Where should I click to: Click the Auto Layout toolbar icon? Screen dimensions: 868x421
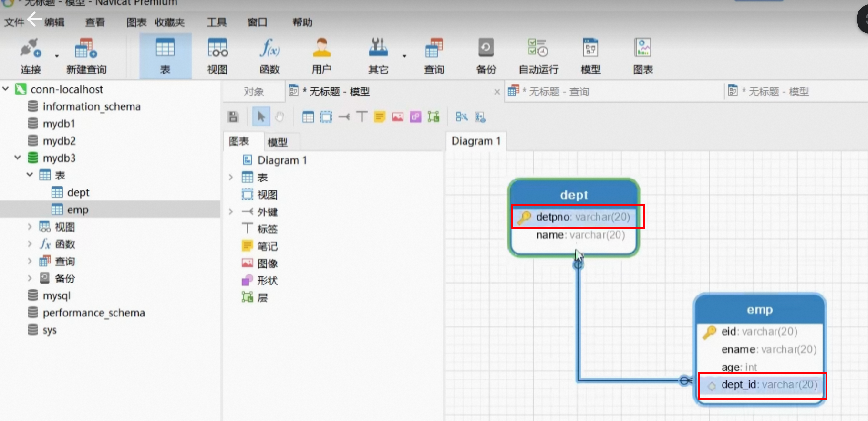click(462, 117)
